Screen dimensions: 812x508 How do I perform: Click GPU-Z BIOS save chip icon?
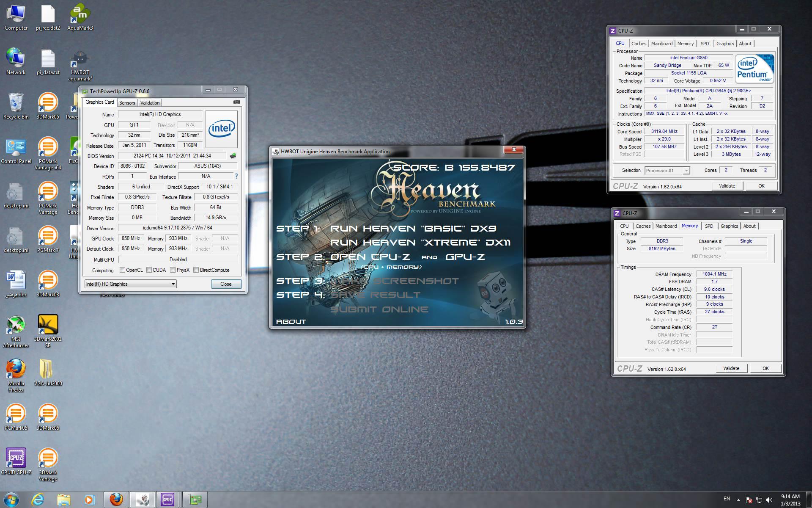coord(233,156)
